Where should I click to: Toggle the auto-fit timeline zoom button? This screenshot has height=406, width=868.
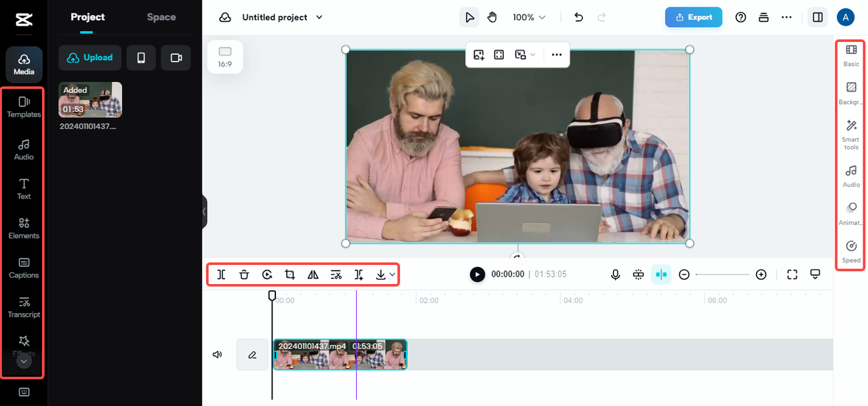click(661, 275)
